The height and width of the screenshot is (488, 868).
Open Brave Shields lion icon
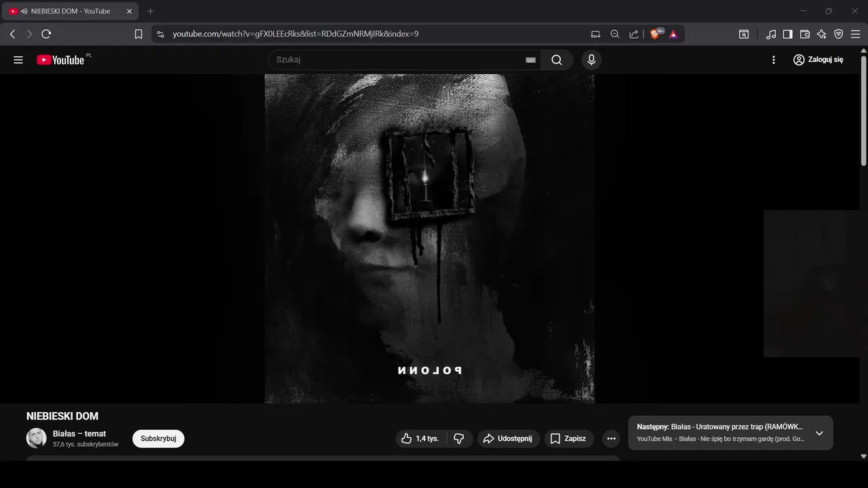656,34
